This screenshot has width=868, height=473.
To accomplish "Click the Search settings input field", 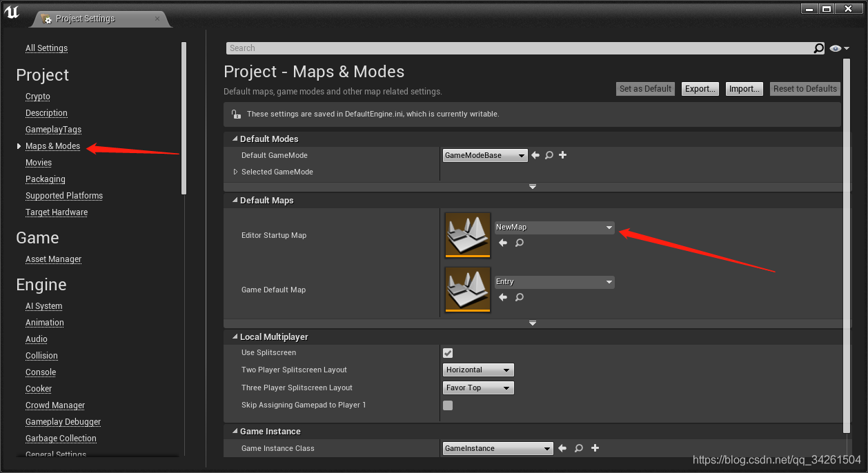I will pos(520,48).
